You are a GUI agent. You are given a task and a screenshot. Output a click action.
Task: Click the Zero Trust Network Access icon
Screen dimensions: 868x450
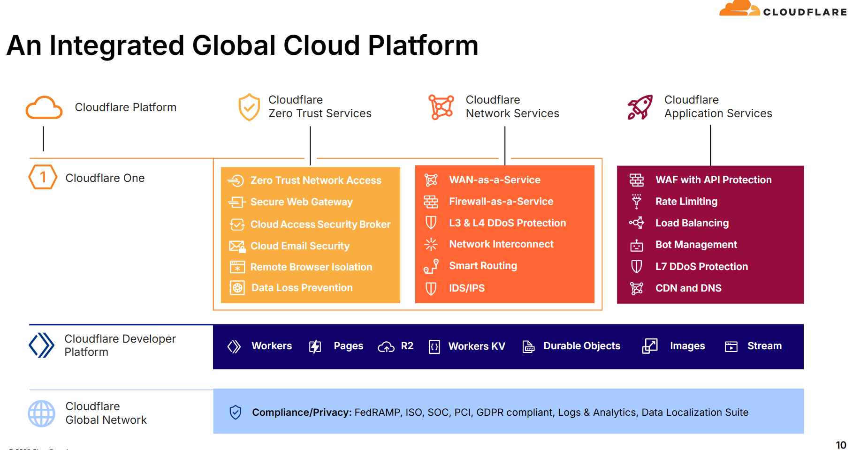[x=236, y=180]
